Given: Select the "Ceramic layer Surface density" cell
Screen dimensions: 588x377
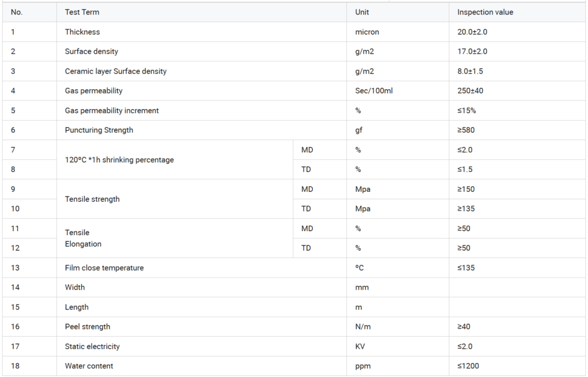Looking at the screenshot, I should click(x=115, y=71).
